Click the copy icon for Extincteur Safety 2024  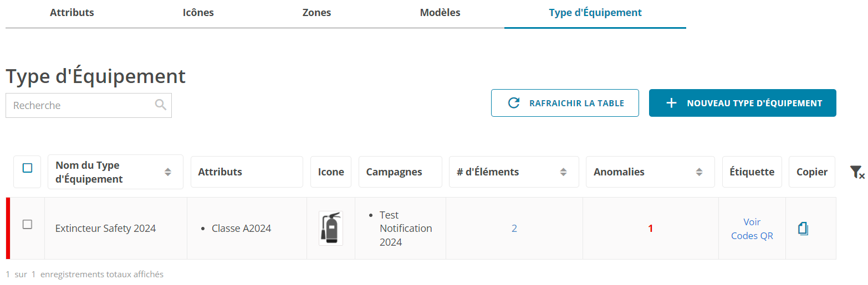pos(803,228)
